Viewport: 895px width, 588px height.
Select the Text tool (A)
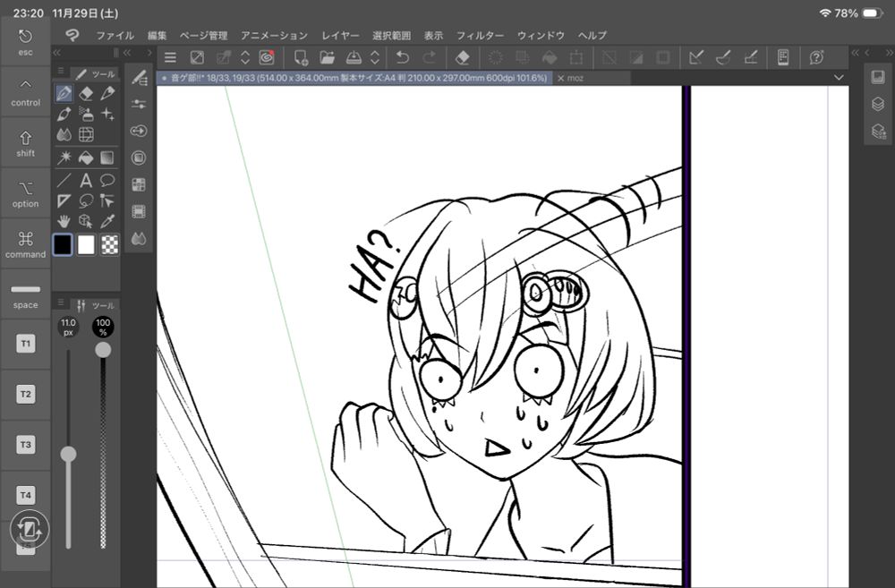click(x=86, y=181)
